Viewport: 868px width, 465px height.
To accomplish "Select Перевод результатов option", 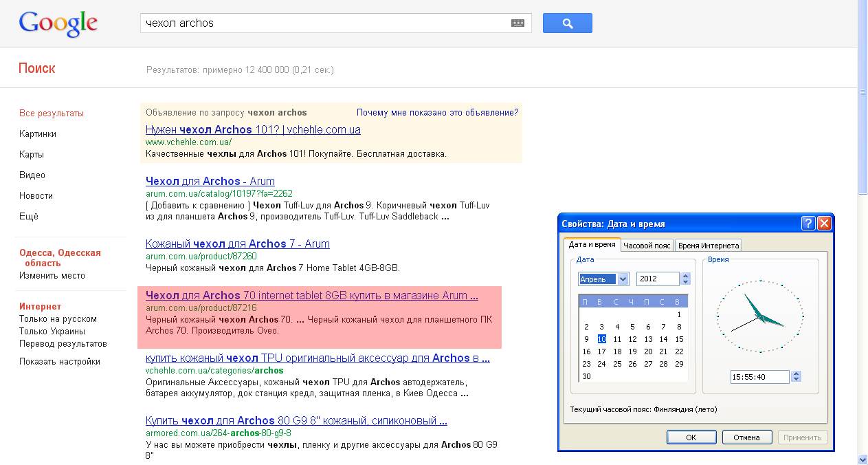I will click(x=63, y=344).
